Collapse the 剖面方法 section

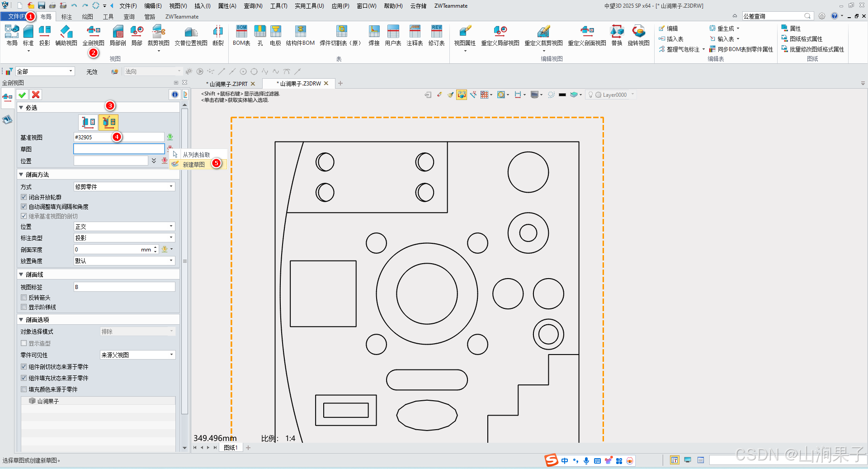coord(21,175)
